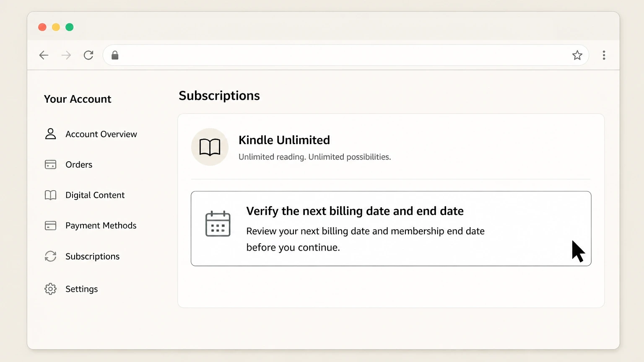Select Payment Methods in the sidebar
The width and height of the screenshot is (644, 362).
point(101,226)
